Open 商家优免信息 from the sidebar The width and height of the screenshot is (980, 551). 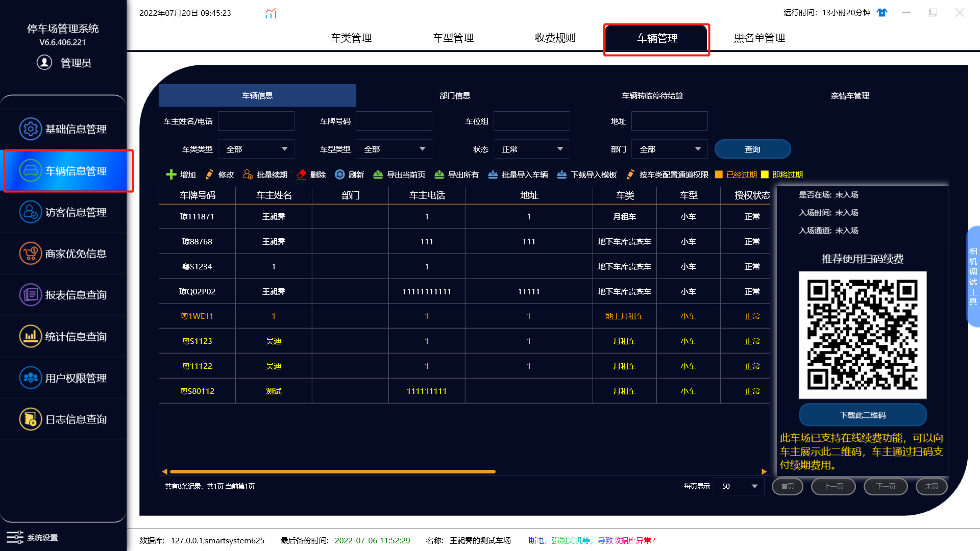click(x=63, y=254)
